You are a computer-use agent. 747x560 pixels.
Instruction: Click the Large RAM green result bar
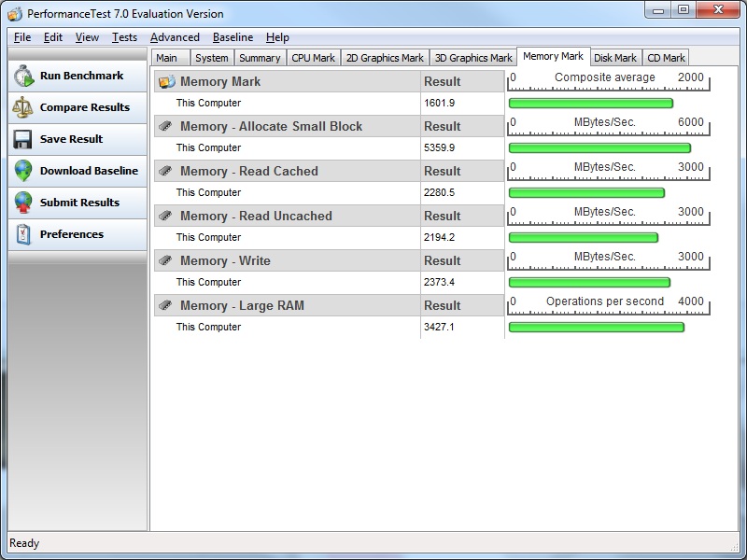click(x=597, y=328)
